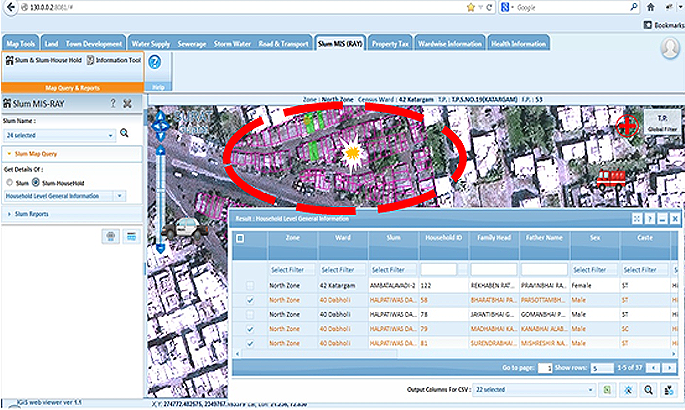
Task: Switch to the Town Development tab
Action: coord(93,44)
